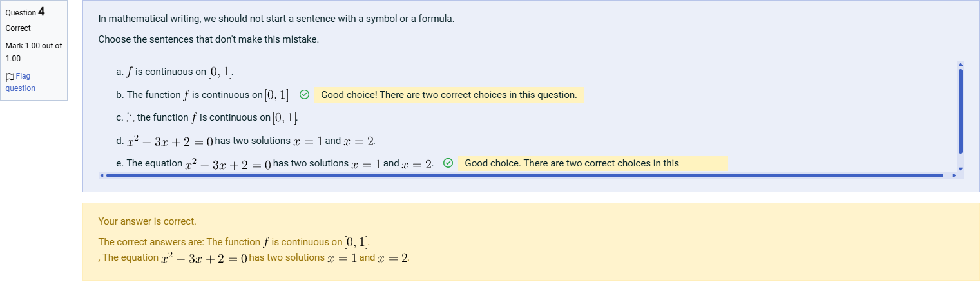Click the vertical scrollbar thumb in answers box
Image resolution: width=980 pixels, height=291 pixels.
tap(960, 111)
